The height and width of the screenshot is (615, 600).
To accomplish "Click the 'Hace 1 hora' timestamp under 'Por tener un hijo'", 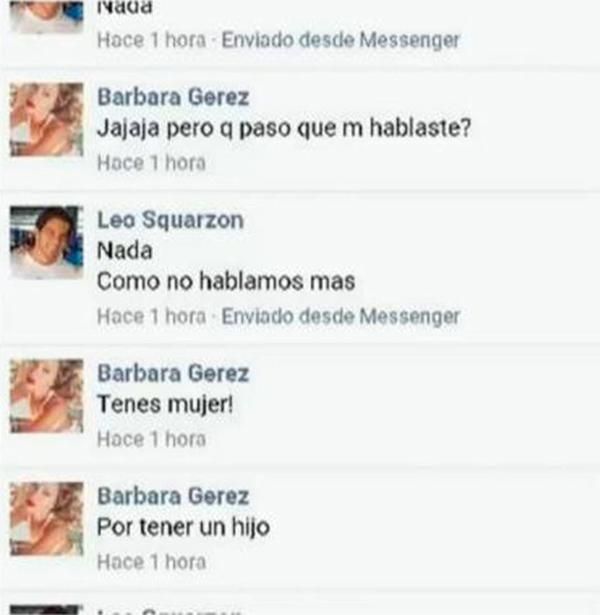I will (151, 562).
